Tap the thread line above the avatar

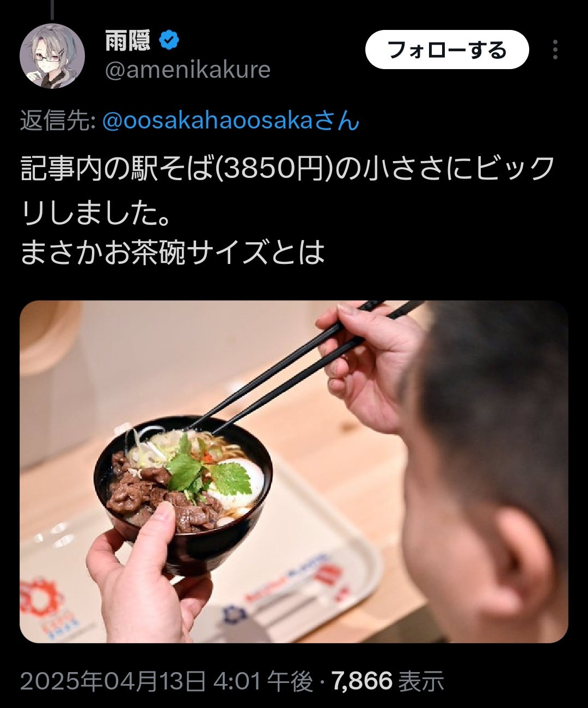pos(52,10)
